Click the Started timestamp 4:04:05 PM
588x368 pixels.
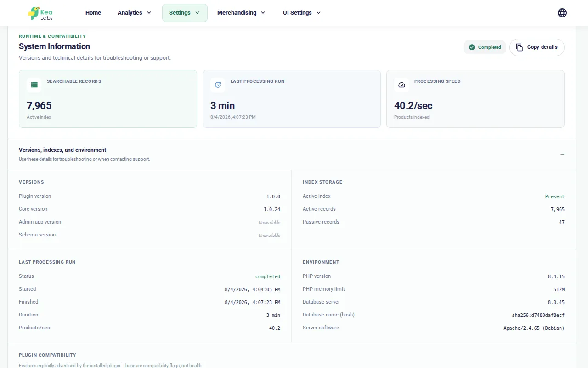coord(253,289)
